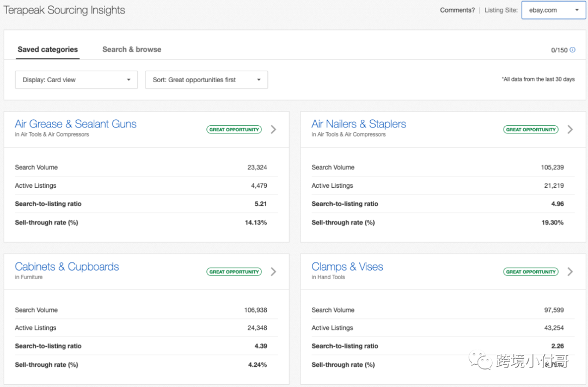Open the Cabinets & Cupboards category
This screenshot has height=387, width=588.
click(67, 267)
